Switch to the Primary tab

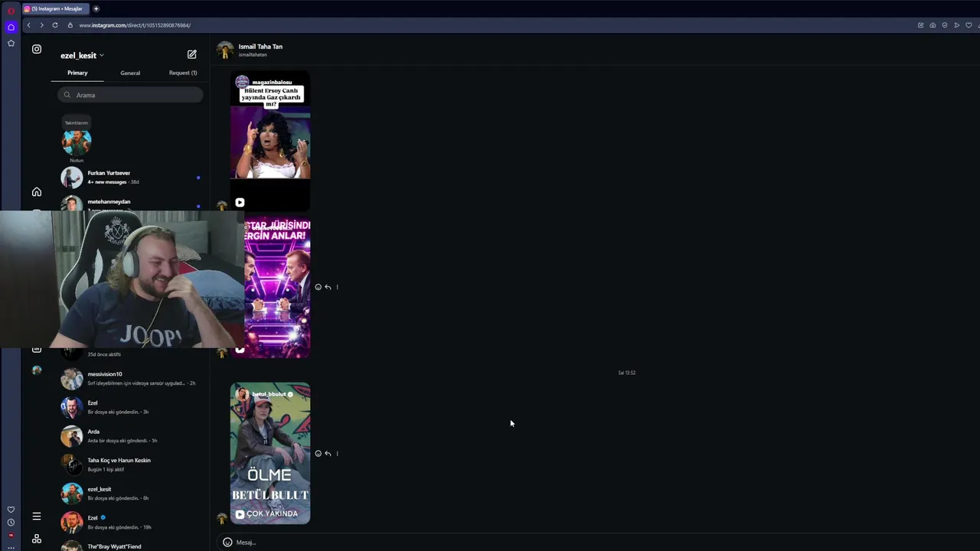point(77,73)
